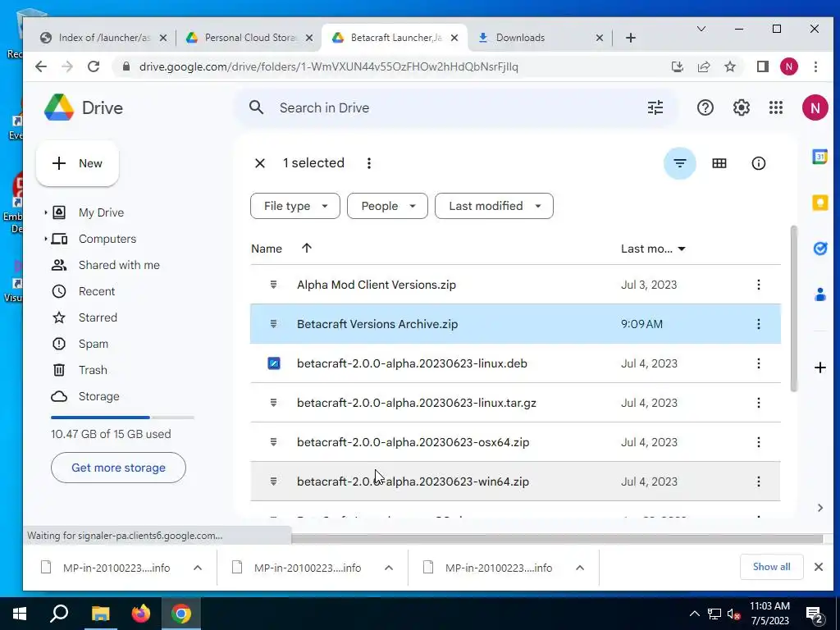The width and height of the screenshot is (840, 630).
Task: Open the Trash section
Action: (93, 370)
